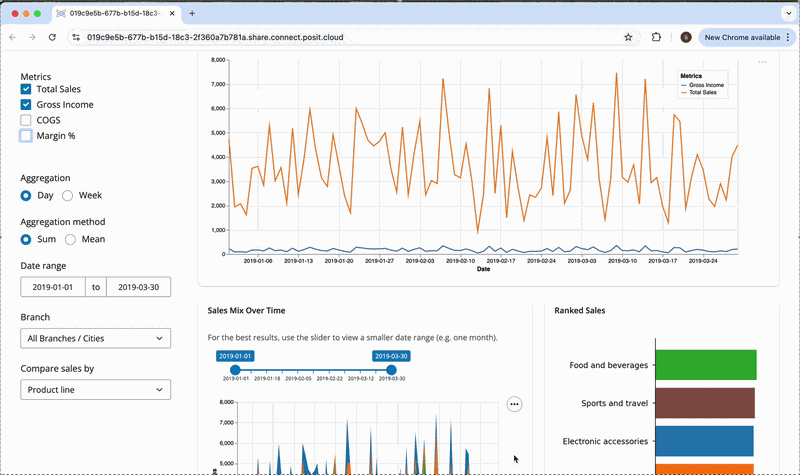800x475 pixels.
Task: Click the site information icon in address bar
Action: (77, 37)
